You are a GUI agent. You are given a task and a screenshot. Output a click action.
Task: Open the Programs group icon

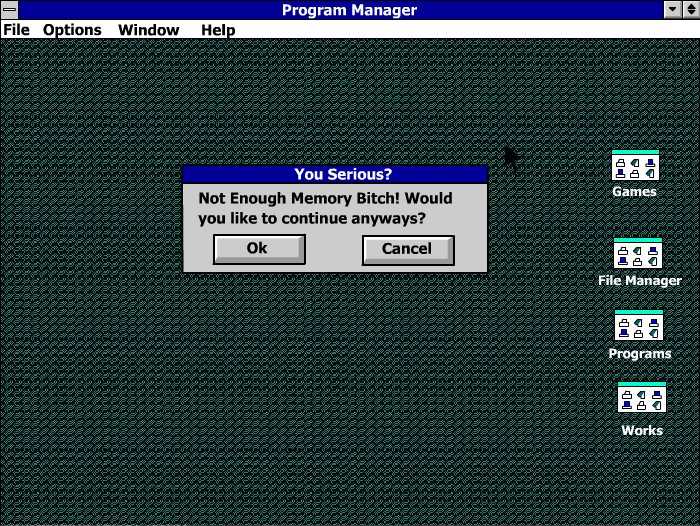click(x=638, y=325)
